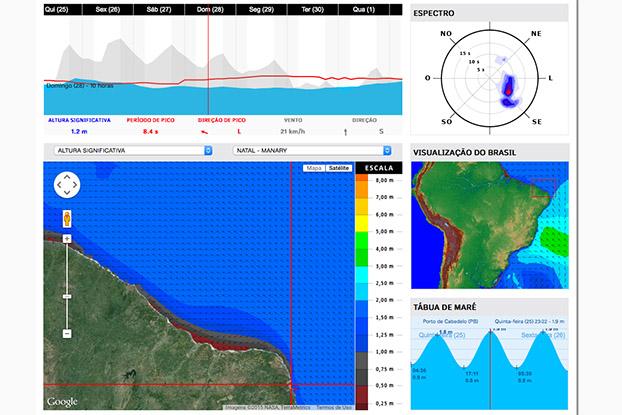This screenshot has height=415, width=622.
Task: Click the 8.4 s peak period value
Action: (150, 131)
